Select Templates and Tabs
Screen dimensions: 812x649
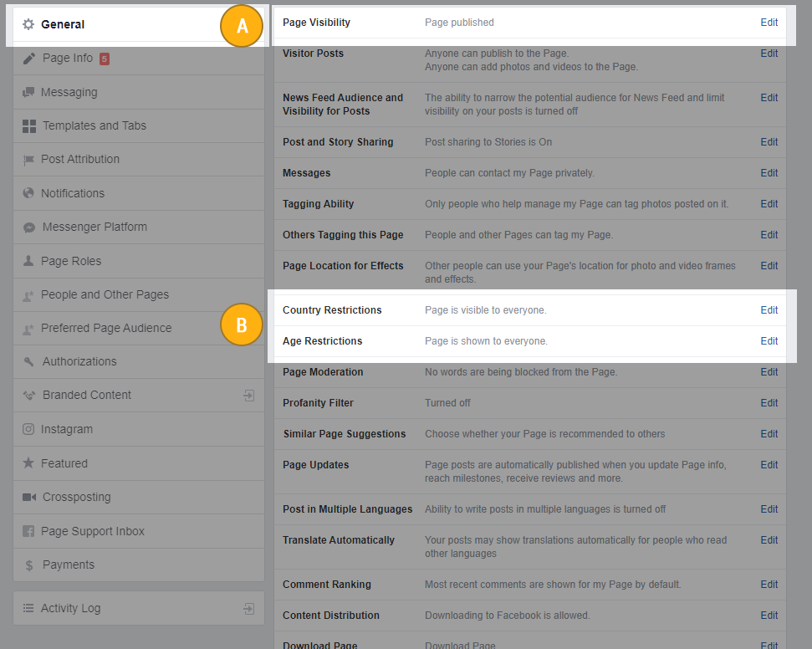coord(139,125)
